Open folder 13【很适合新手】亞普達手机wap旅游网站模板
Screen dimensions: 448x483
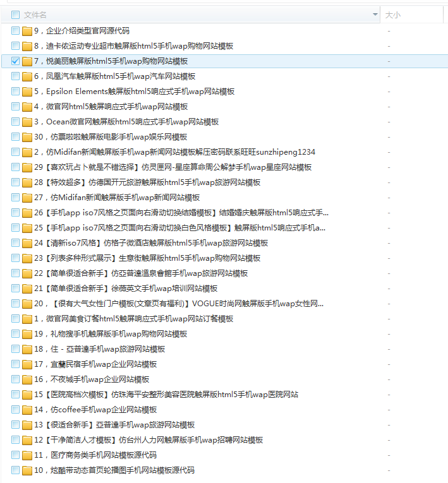[x=114, y=425]
